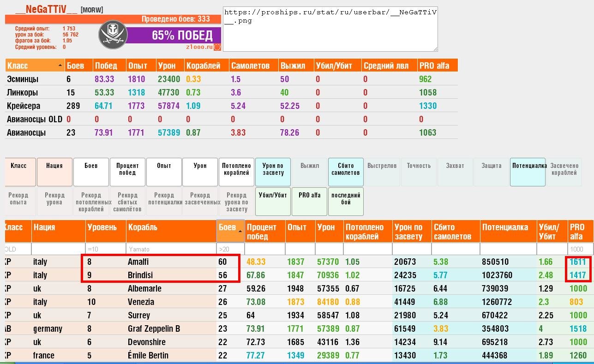Toggle the Сбито самолетов column button
Image resolution: width=594 pixels, height=364 pixels.
[346, 172]
